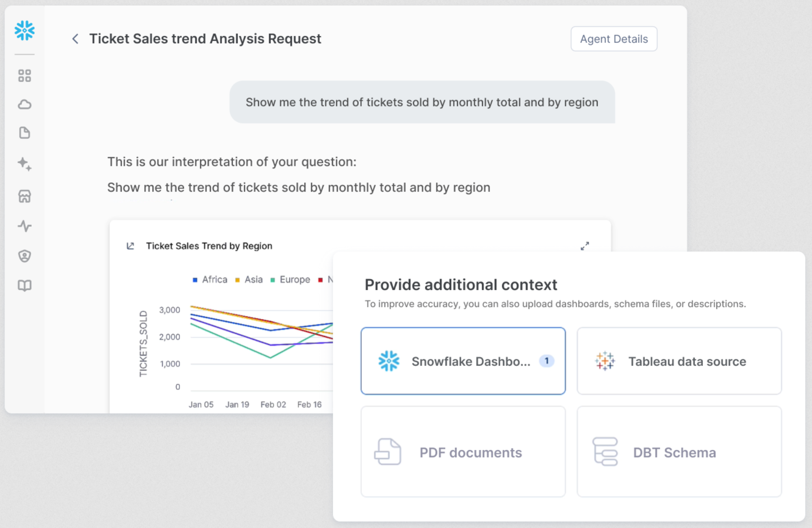Open the shield user admin icon
The image size is (812, 528).
[x=24, y=256]
